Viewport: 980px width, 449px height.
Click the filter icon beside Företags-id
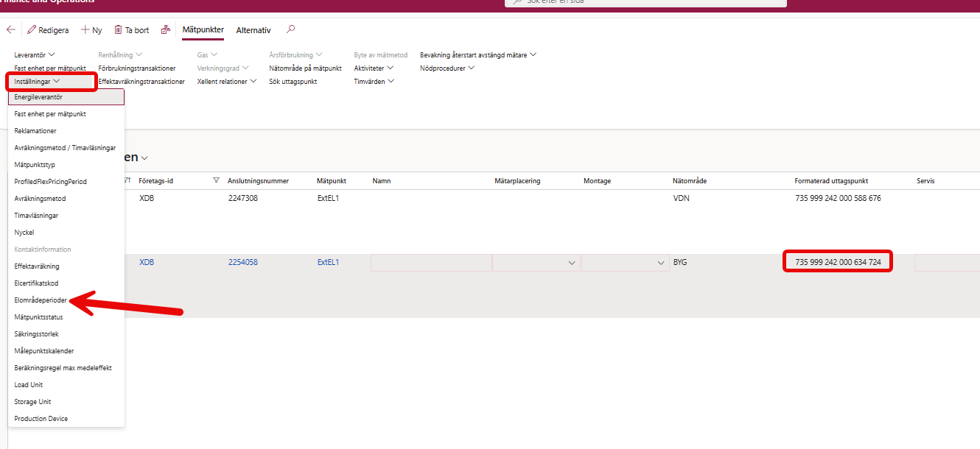tap(216, 180)
